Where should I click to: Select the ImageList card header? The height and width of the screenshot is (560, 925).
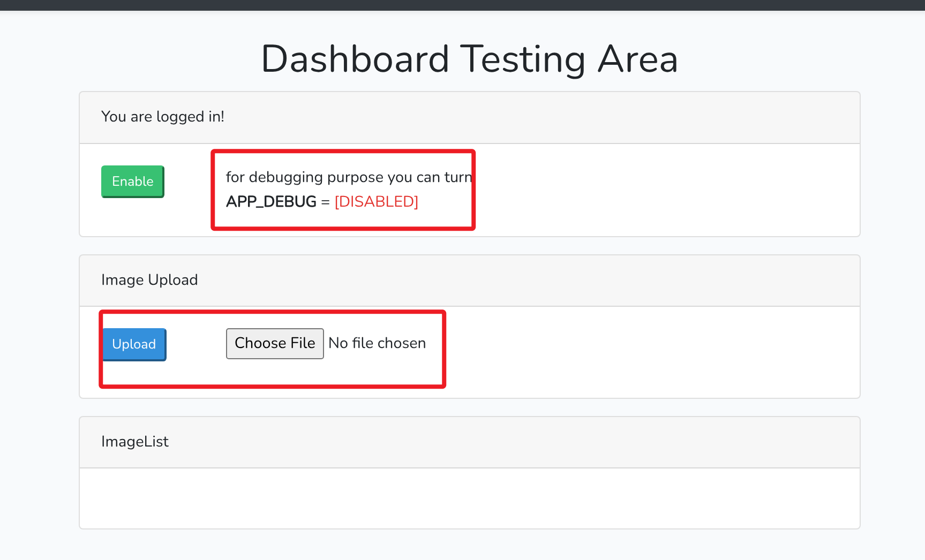pyautogui.click(x=135, y=442)
